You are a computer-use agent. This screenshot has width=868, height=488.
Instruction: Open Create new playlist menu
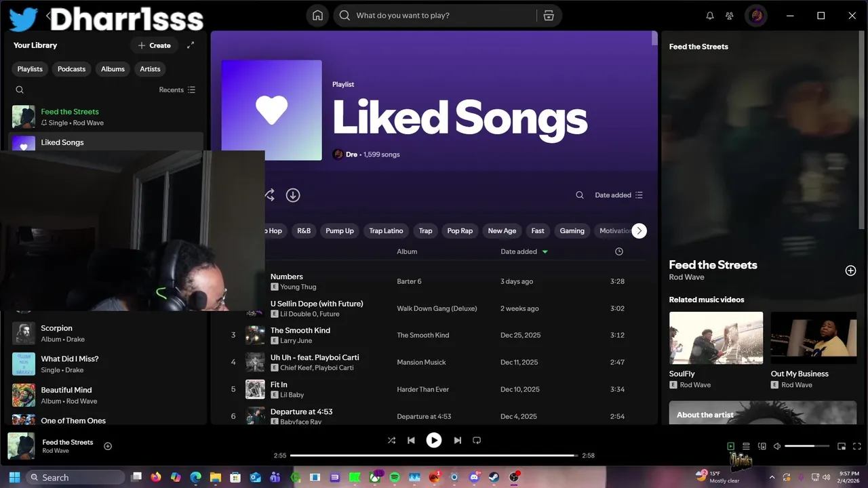click(154, 45)
